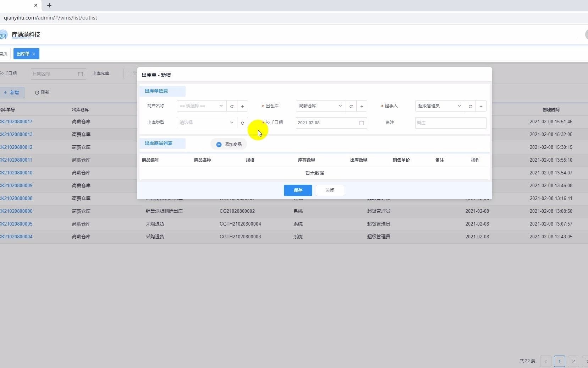The image size is (588, 368).
Task: Click the 添加商品 button
Action: pos(229,144)
